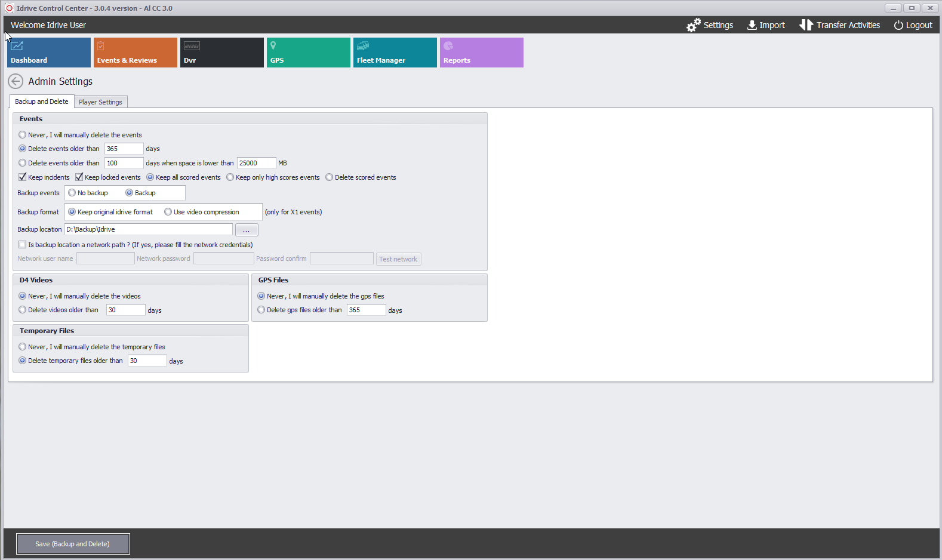Open the Fleet Manager tile
Viewport: 942px width, 560px height.
pyautogui.click(x=395, y=53)
